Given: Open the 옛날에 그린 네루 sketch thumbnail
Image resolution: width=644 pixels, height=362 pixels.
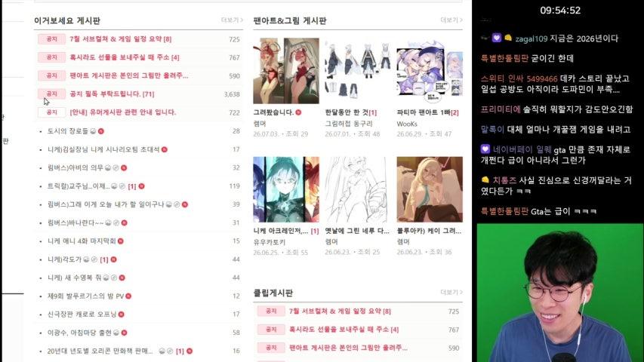Looking at the screenshot, I should pyautogui.click(x=358, y=189).
